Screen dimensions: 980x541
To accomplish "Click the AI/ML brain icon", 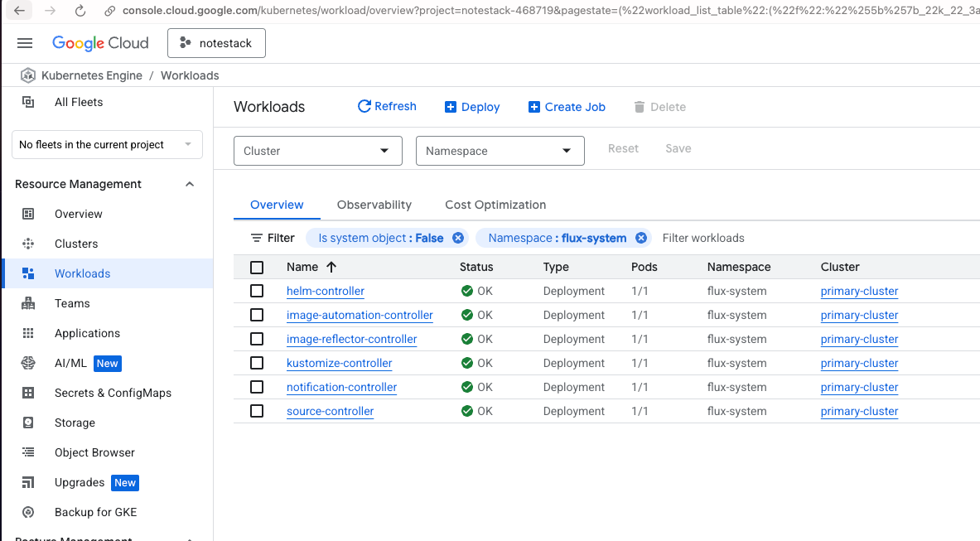I will [28, 363].
